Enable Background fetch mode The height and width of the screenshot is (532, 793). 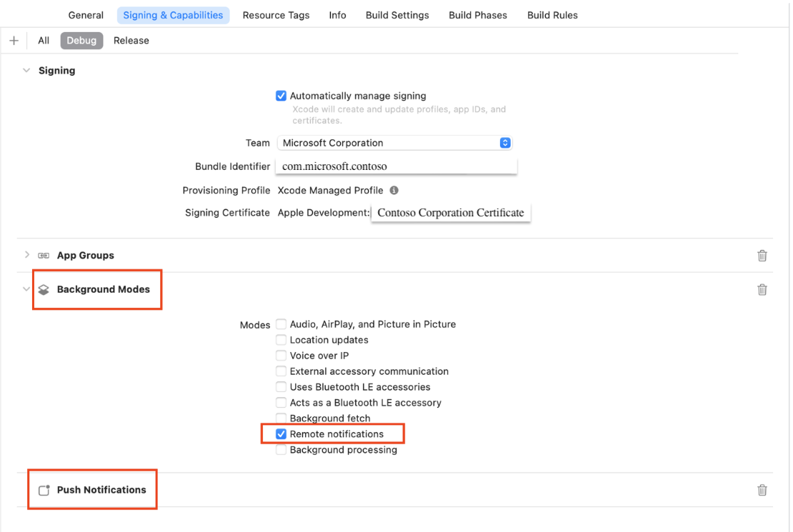[281, 418]
